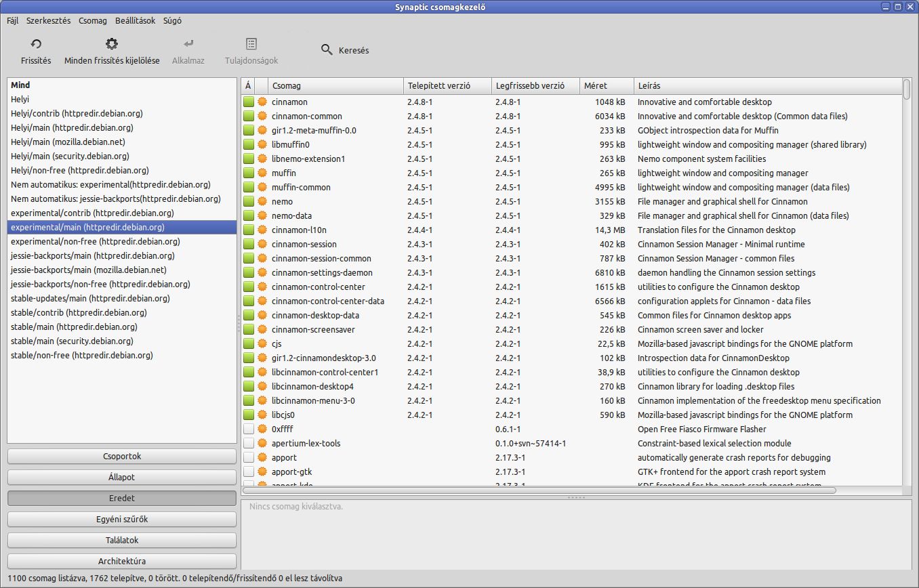Screen dimensions: 919x588
Task: Toggle the status box for the muffin row
Action: 249,173
